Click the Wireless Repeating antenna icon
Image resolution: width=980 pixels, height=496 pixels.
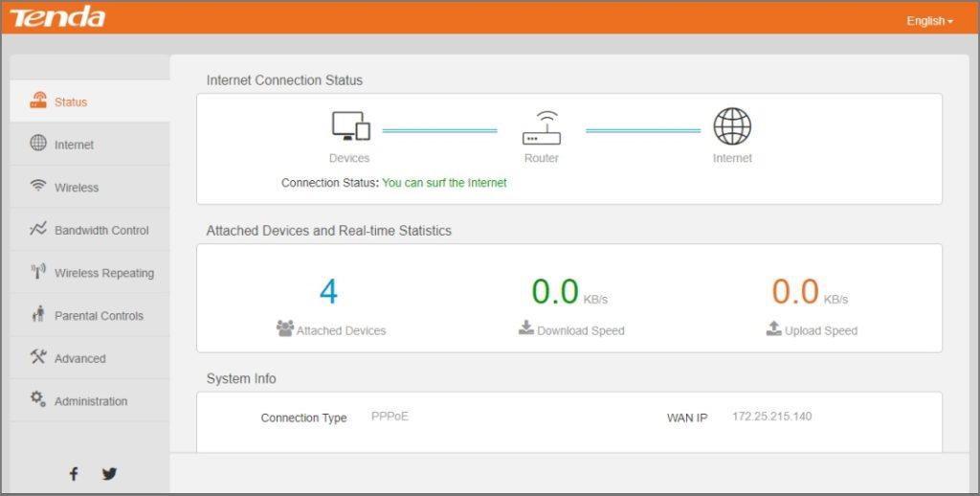tap(38, 271)
